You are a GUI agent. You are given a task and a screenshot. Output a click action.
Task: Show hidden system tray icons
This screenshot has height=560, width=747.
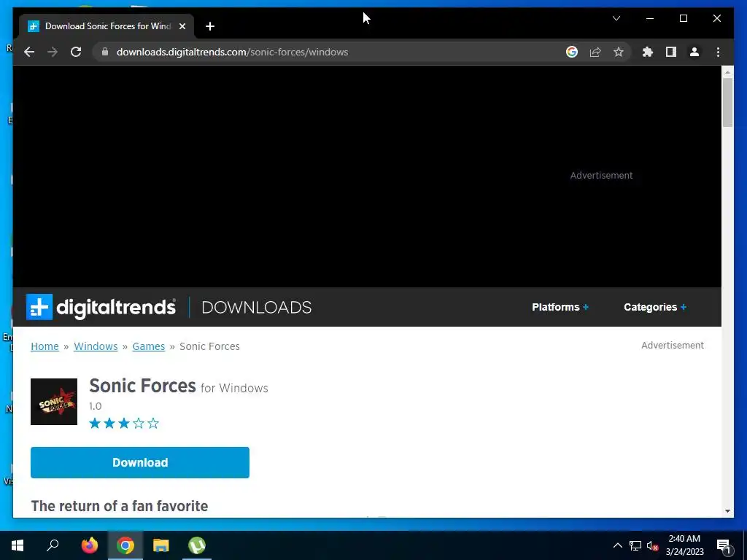coord(617,545)
